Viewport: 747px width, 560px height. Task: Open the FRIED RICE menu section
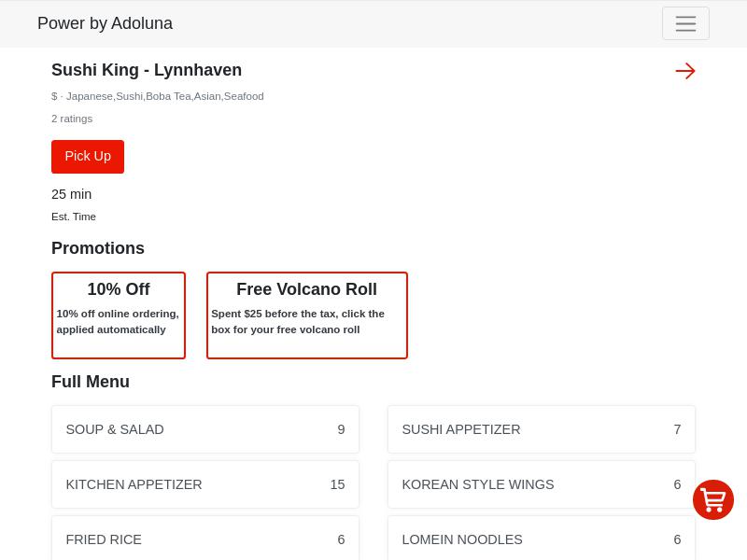pyautogui.click(x=205, y=539)
